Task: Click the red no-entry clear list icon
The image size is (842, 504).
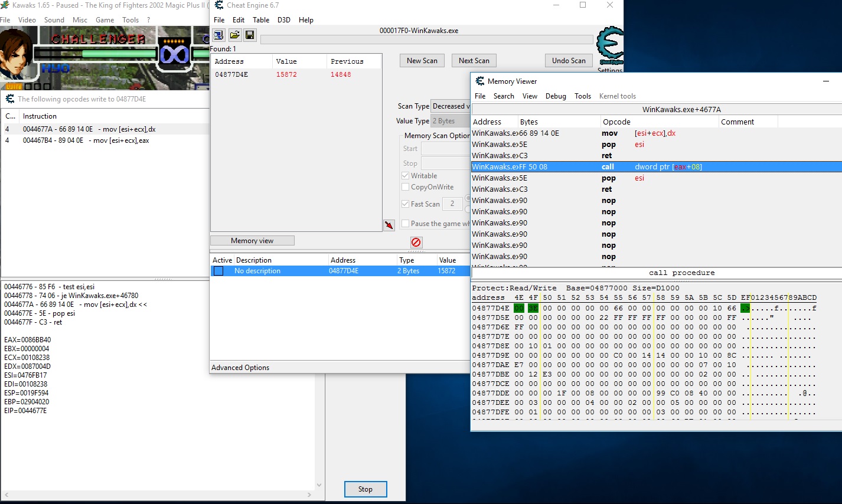Action: pyautogui.click(x=416, y=242)
